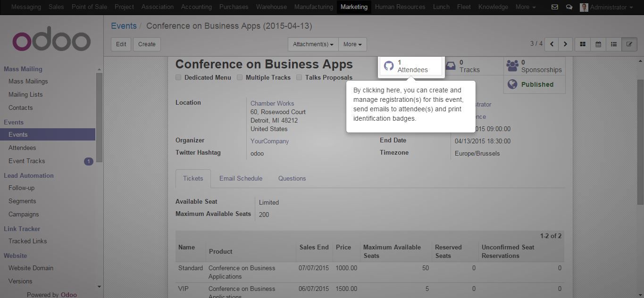Viewport: 644px width, 298px height.
Task: Go to Events breadcrumb link
Action: pyautogui.click(x=124, y=26)
